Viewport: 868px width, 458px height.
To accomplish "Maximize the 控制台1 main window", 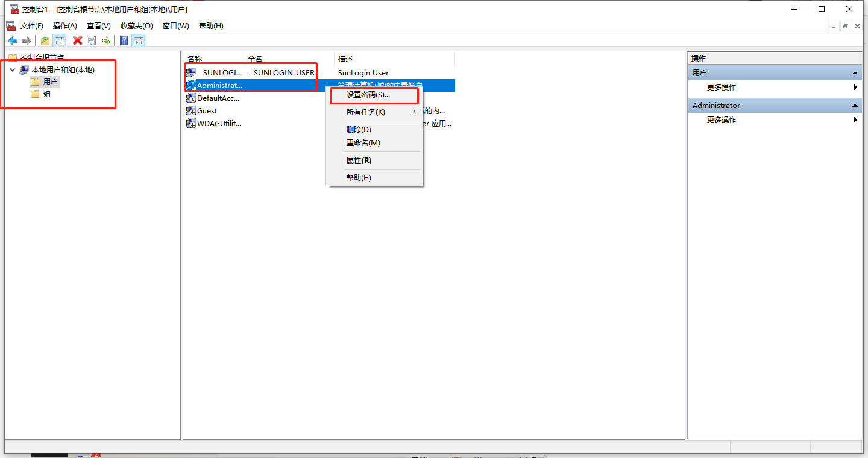I will (822, 9).
